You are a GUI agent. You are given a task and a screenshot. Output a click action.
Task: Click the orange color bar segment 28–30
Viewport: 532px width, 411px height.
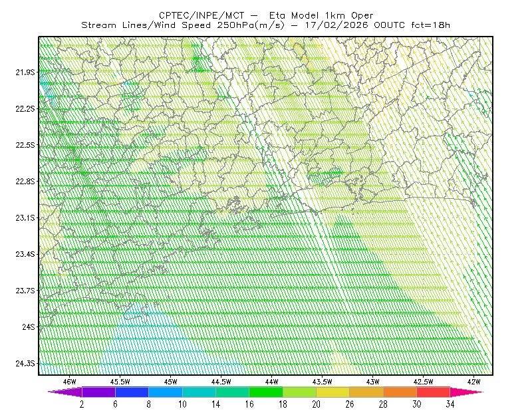400,392
